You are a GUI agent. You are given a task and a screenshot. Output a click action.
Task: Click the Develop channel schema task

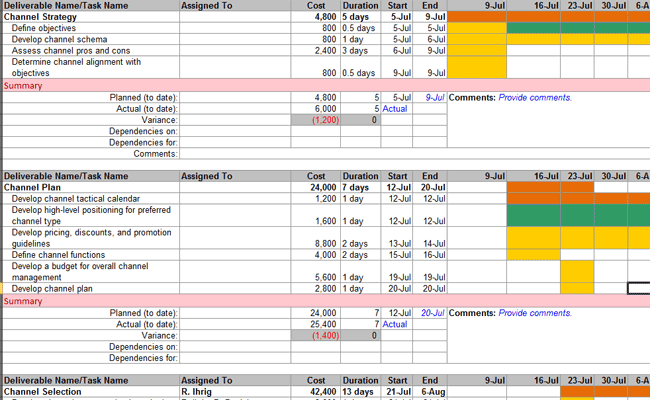click(91, 39)
